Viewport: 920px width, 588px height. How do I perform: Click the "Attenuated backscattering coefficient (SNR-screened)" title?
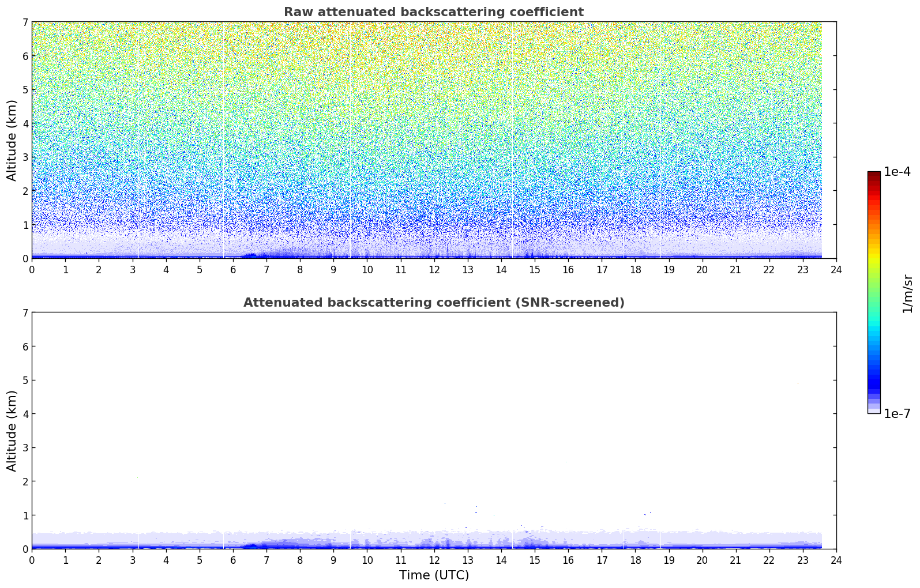(433, 303)
